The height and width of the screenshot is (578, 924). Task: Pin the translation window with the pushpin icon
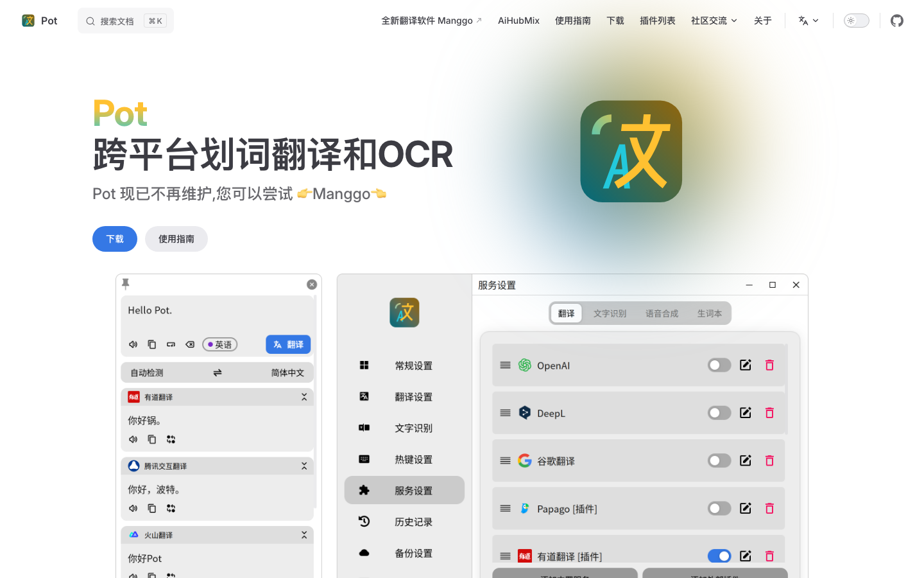[126, 284]
